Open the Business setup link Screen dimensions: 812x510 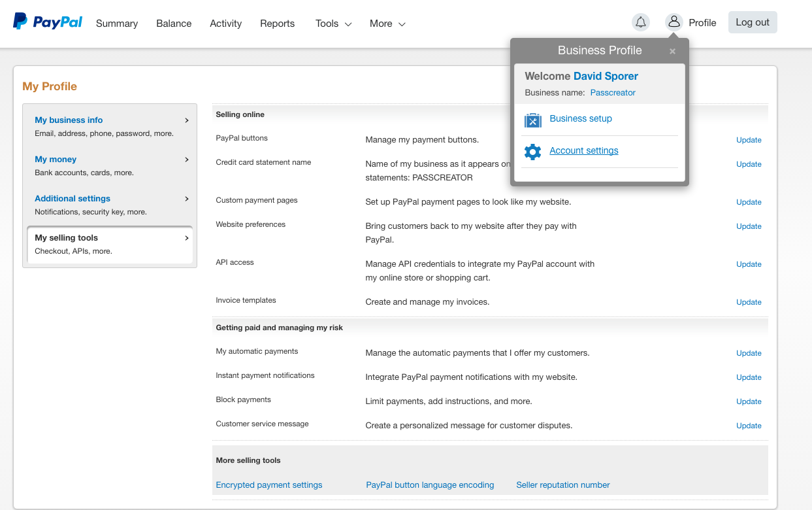pos(581,118)
